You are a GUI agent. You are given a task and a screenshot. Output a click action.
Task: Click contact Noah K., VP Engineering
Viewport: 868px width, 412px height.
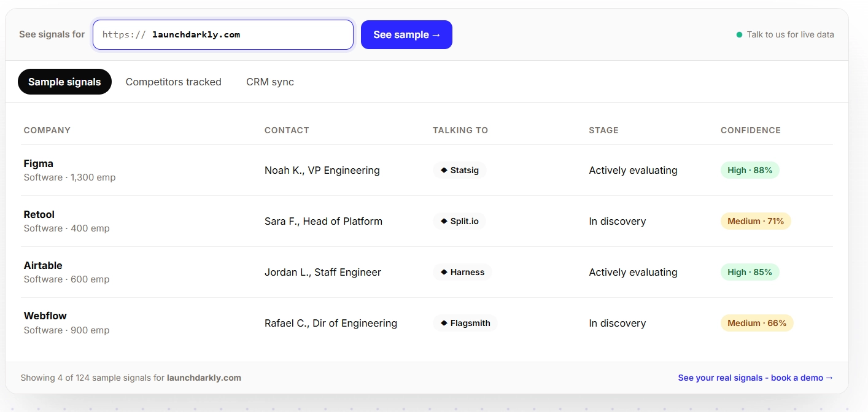point(322,170)
